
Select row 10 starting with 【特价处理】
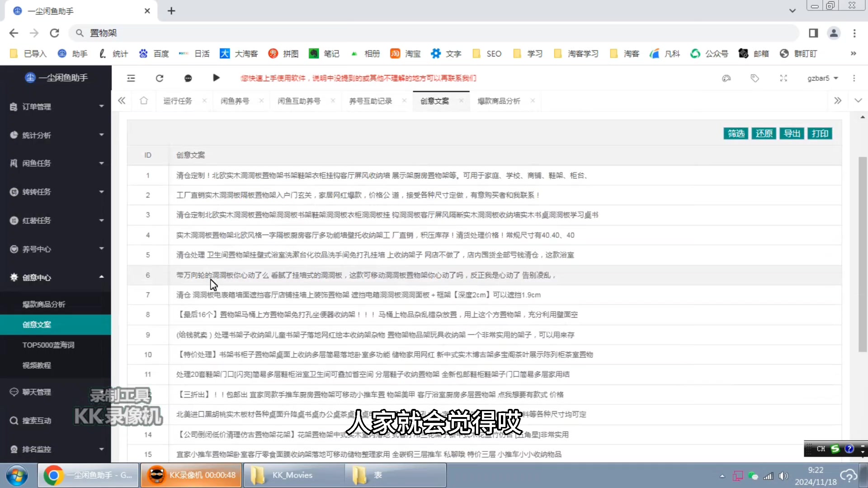click(484, 355)
